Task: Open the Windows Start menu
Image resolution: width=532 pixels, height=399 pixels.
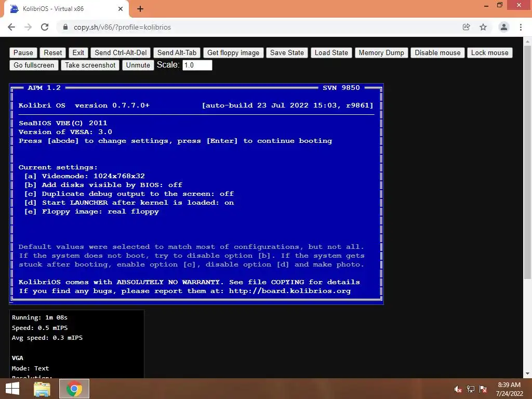Action: tap(12, 389)
